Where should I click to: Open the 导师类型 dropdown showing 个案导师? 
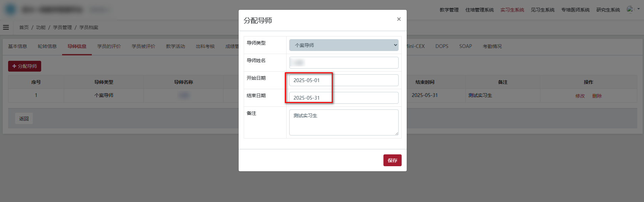tap(344, 45)
